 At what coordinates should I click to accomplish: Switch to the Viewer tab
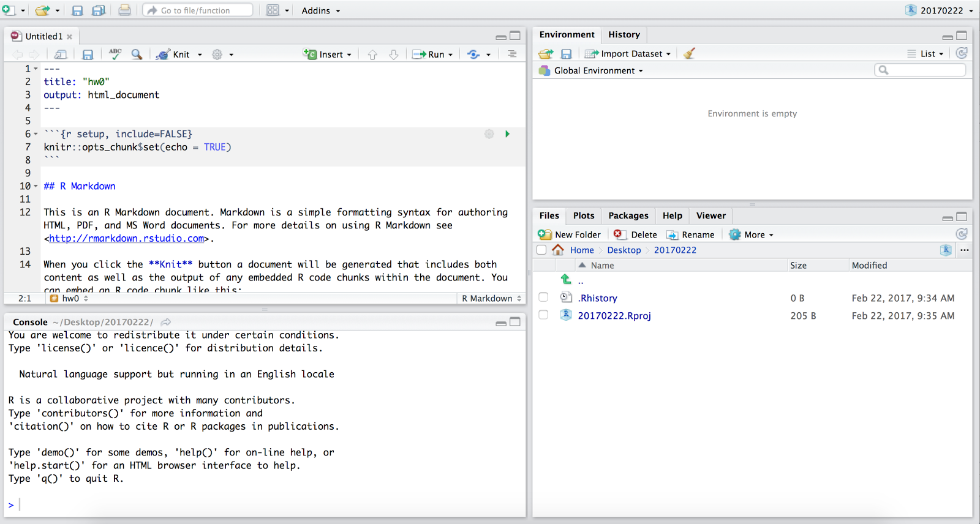(711, 215)
